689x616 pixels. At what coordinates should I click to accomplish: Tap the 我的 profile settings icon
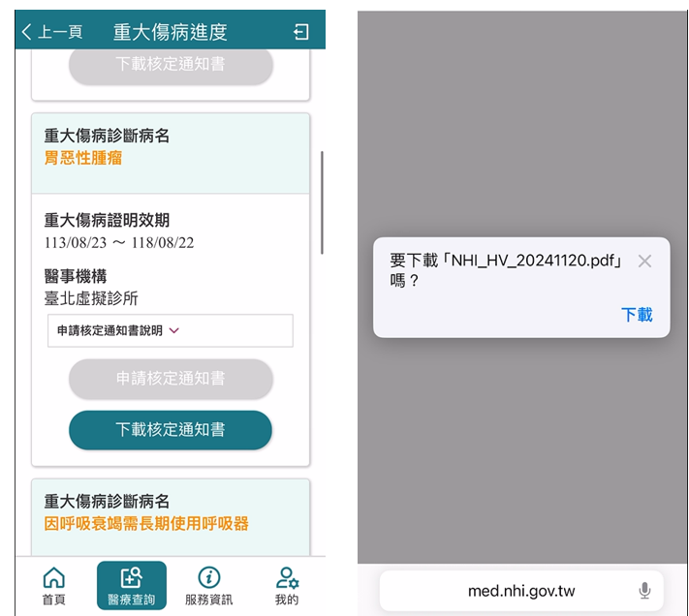tap(287, 579)
